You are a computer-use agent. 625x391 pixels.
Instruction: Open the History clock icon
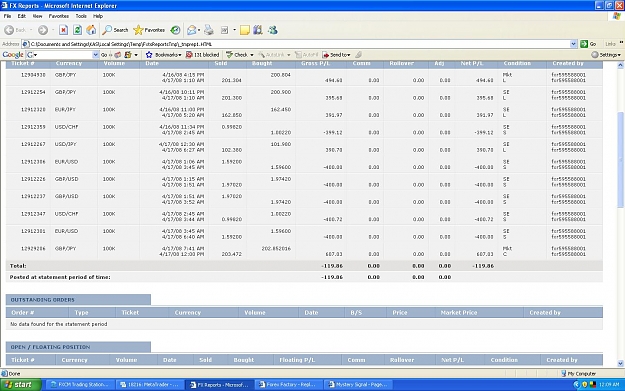[175, 30]
